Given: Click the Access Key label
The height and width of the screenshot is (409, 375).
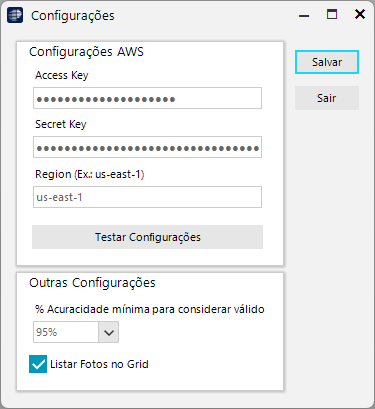Looking at the screenshot, I should [62, 75].
